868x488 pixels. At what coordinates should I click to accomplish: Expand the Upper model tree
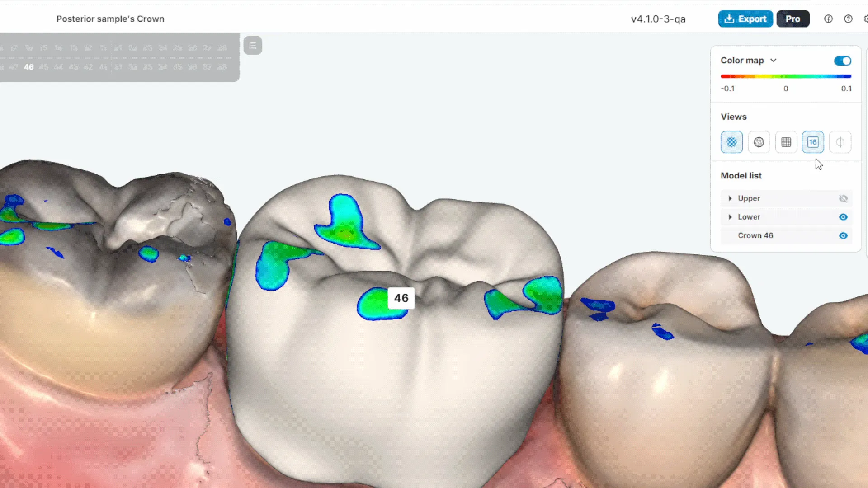tap(730, 198)
